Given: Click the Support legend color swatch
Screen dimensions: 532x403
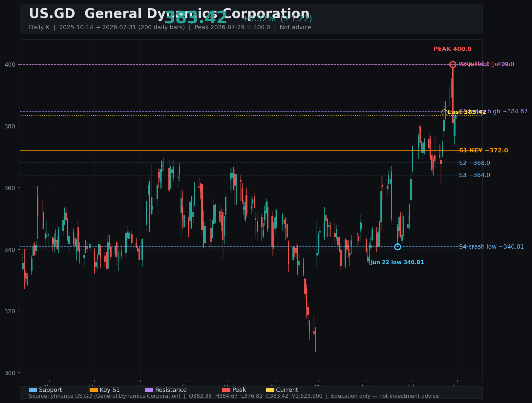Looking at the screenshot, I should [33, 390].
